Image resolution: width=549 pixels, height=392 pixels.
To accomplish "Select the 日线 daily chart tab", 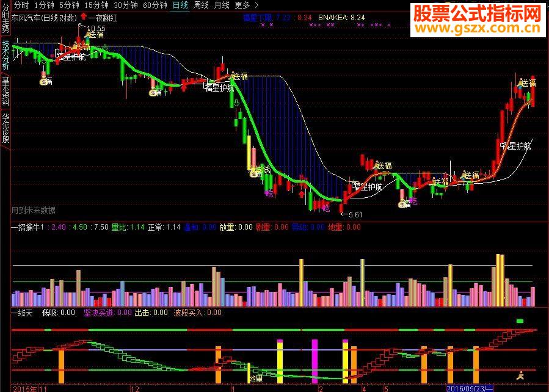I will [181, 5].
